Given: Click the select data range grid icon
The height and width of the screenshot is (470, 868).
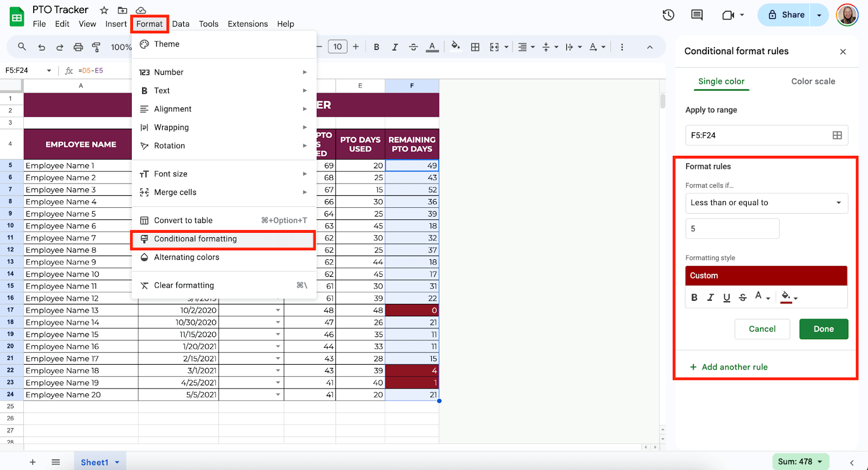Looking at the screenshot, I should [837, 135].
